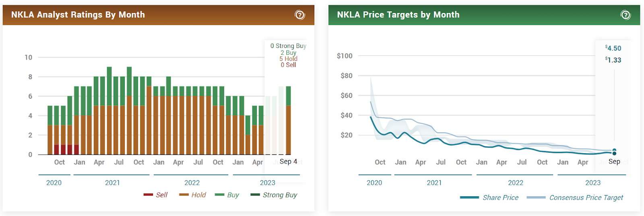Viewport: 644px width, 216px height.
Task: Select the Sep 4 highlighted bar
Action: 288,120
